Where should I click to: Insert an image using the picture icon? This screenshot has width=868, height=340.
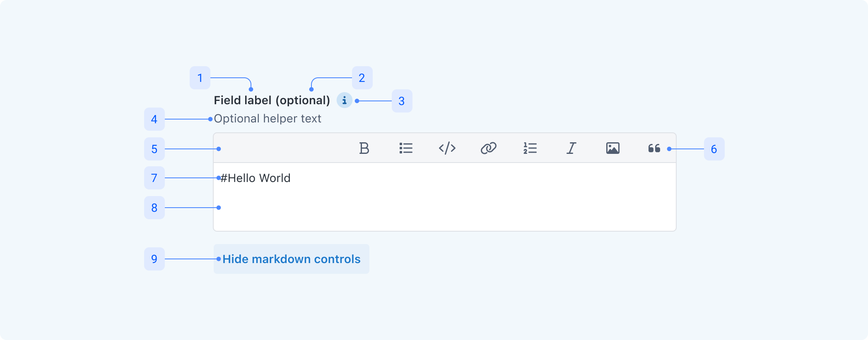pos(613,148)
